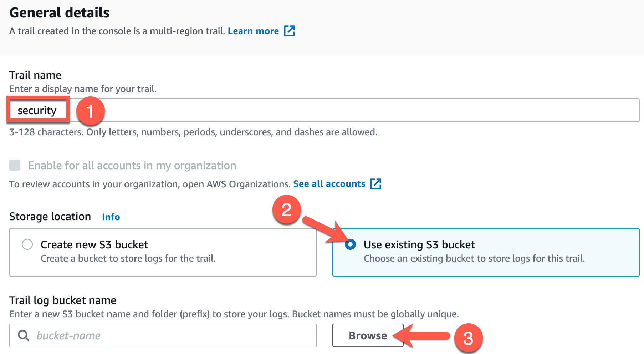Open Learn more about multi-region trails
The width and height of the screenshot is (644, 354).
click(x=253, y=31)
